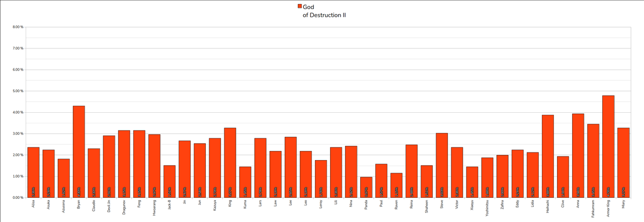Select the Kazuya bar

[x=215, y=168]
